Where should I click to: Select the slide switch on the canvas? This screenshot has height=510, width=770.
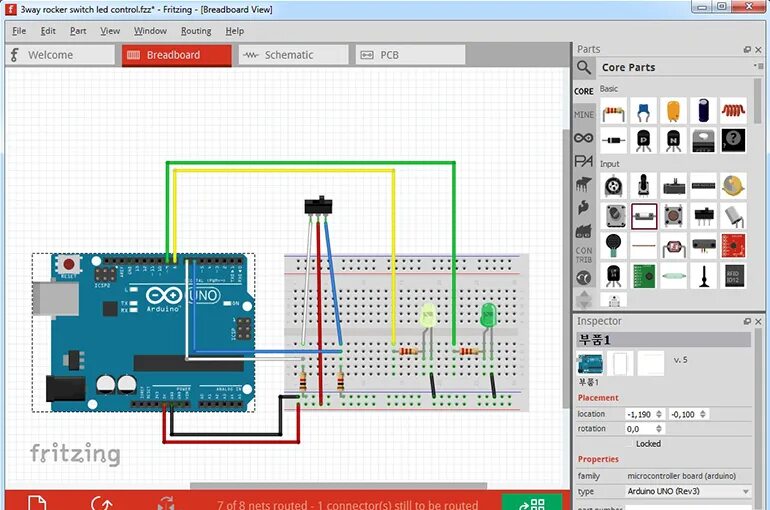[x=318, y=205]
